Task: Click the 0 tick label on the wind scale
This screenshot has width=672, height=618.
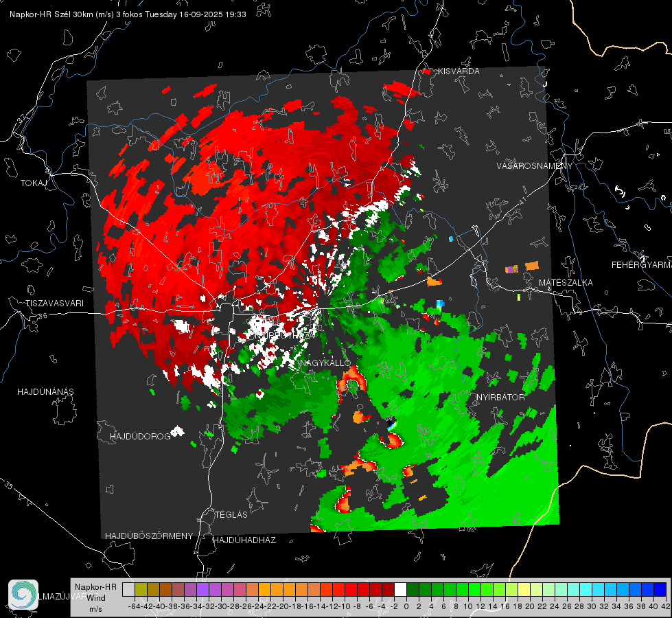Action: (406, 606)
